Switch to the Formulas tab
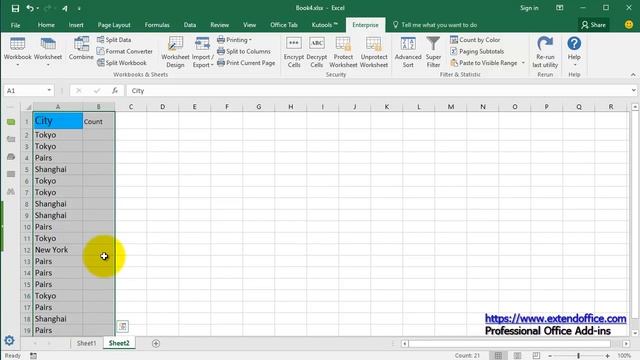The image size is (640, 360). (157, 25)
